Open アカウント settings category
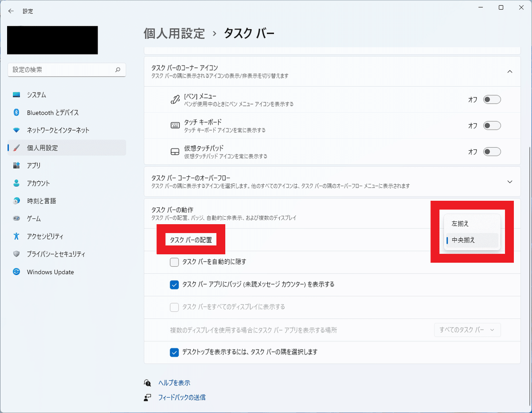The height and width of the screenshot is (413, 532). click(67, 183)
